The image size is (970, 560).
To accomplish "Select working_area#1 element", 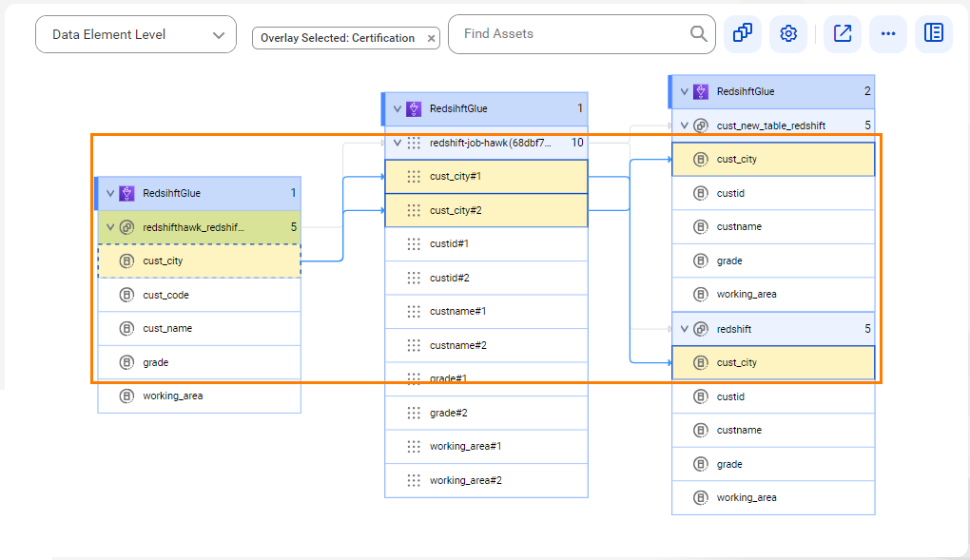I will pos(486,446).
